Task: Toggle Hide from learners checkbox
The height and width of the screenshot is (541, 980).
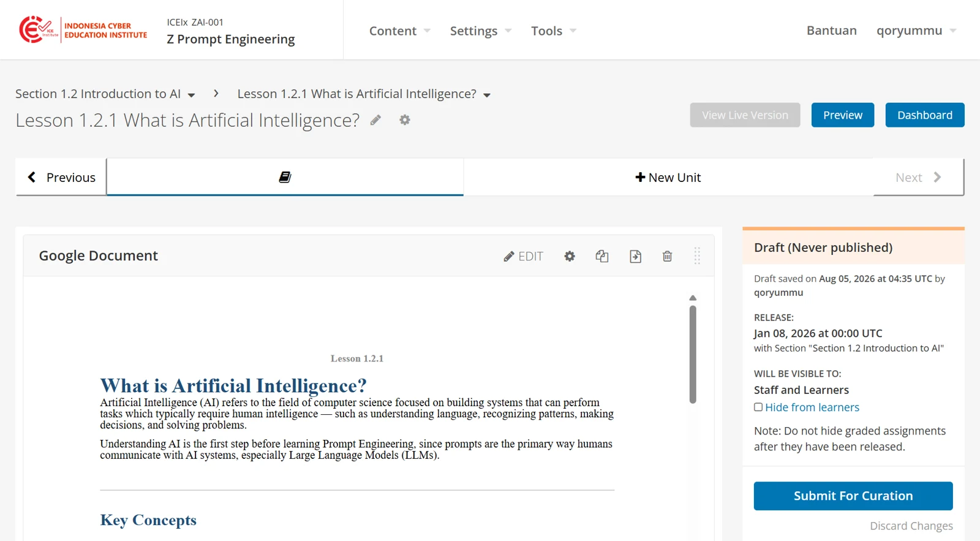Action: tap(758, 407)
